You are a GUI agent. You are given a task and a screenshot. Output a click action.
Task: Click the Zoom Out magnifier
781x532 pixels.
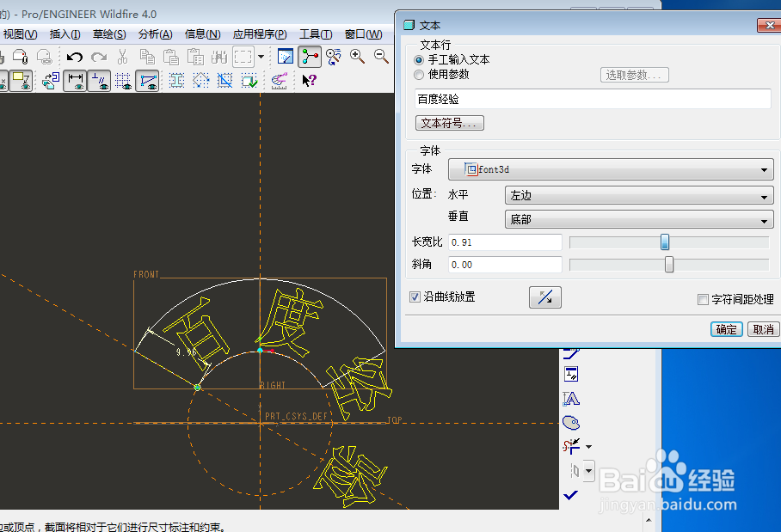click(x=381, y=57)
